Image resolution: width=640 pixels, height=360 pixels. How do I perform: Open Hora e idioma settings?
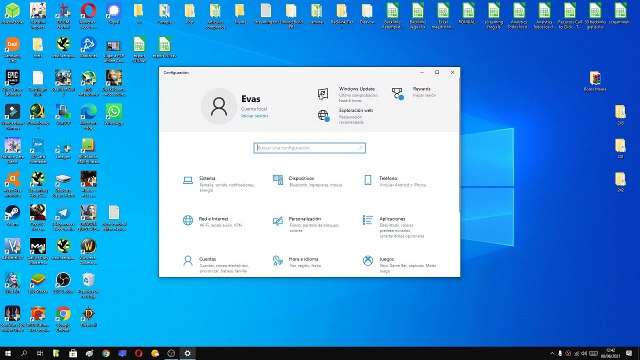(297, 262)
